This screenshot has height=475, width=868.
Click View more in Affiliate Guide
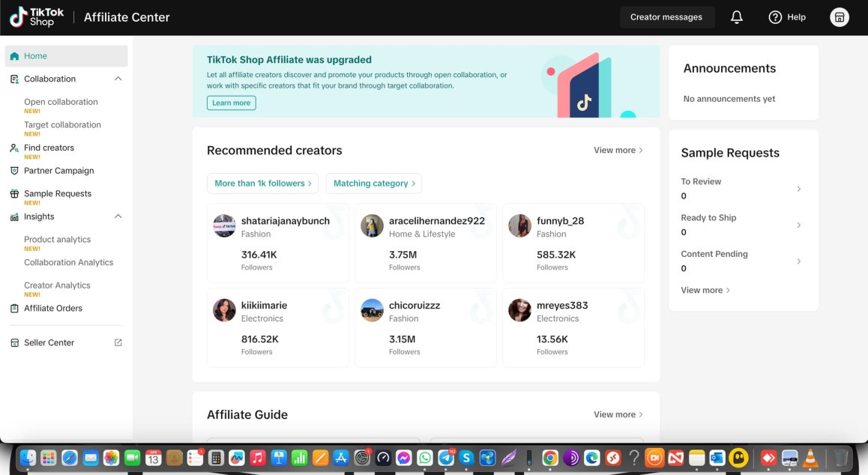(x=618, y=414)
